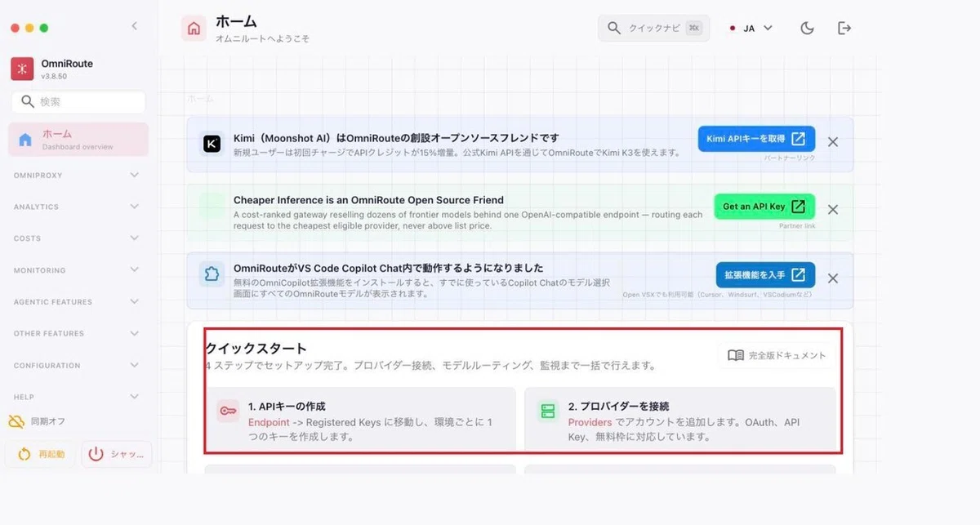Click the オムニルートへようこそ subtitle
Image resolution: width=980 pixels, height=525 pixels.
[x=262, y=38]
